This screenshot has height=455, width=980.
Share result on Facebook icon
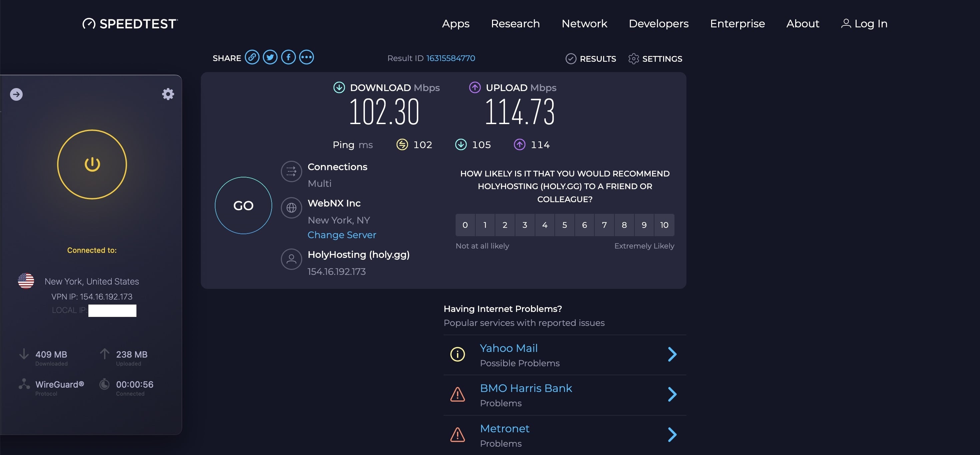pos(289,57)
